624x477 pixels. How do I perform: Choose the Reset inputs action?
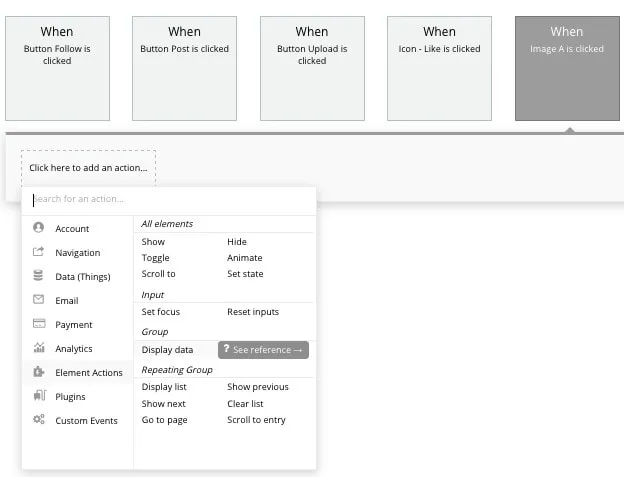coord(253,312)
